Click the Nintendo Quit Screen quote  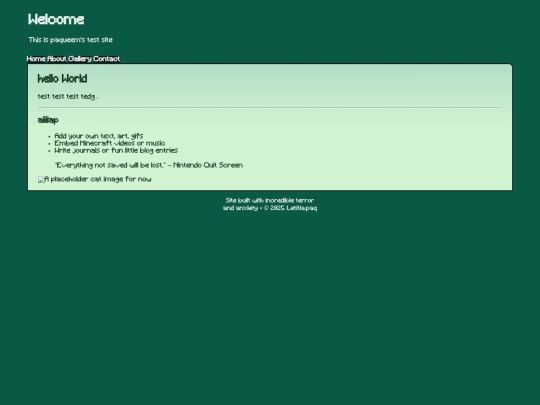point(149,165)
